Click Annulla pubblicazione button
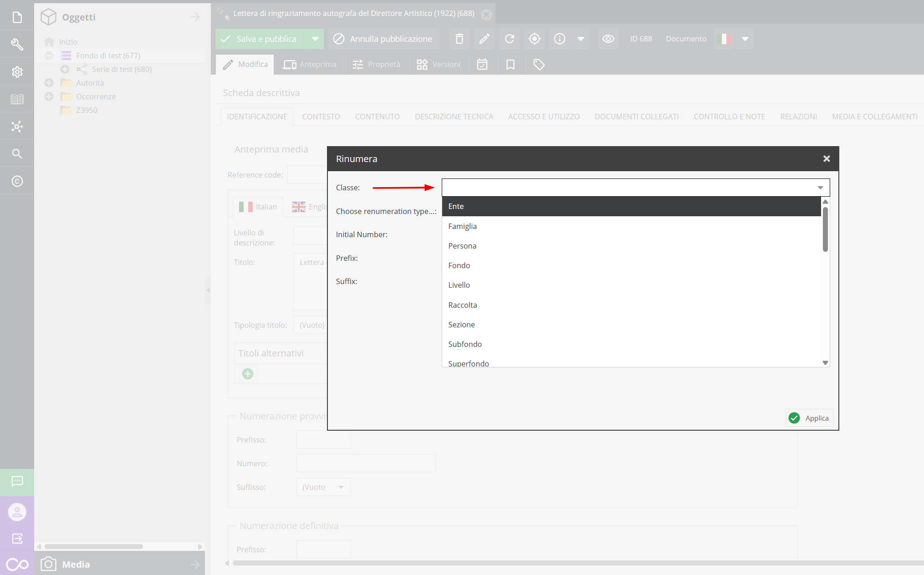Viewport: 924px width, 575px height. click(384, 39)
